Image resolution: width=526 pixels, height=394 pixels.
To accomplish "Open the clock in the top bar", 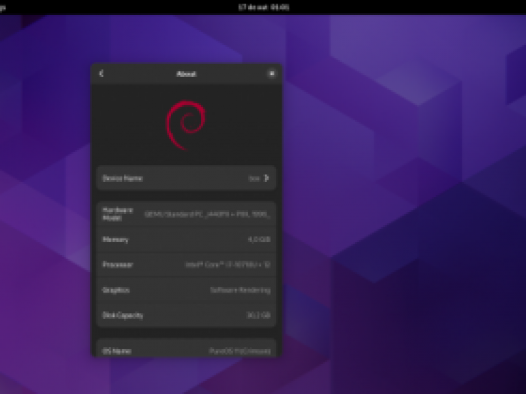I will tap(263, 7).
